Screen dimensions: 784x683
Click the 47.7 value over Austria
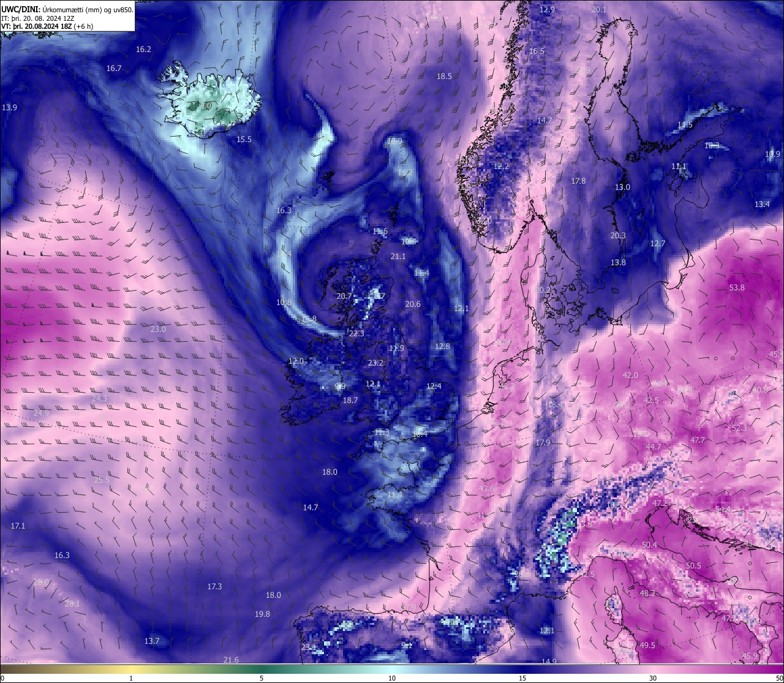(697, 440)
